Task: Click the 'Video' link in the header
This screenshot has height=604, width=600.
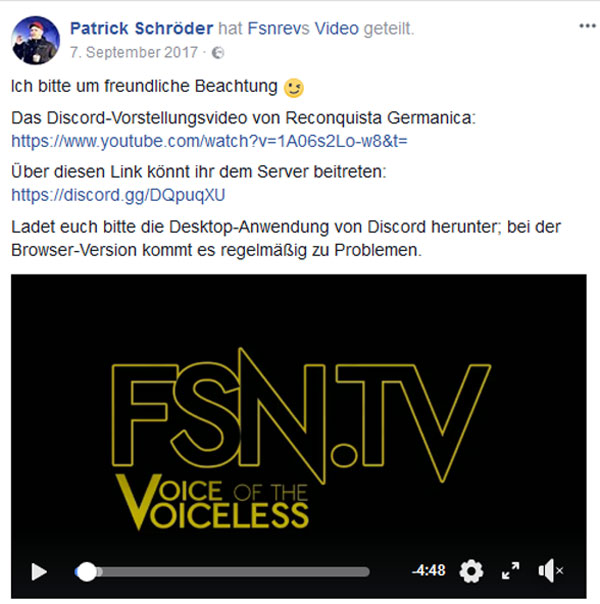Action: coord(337,29)
